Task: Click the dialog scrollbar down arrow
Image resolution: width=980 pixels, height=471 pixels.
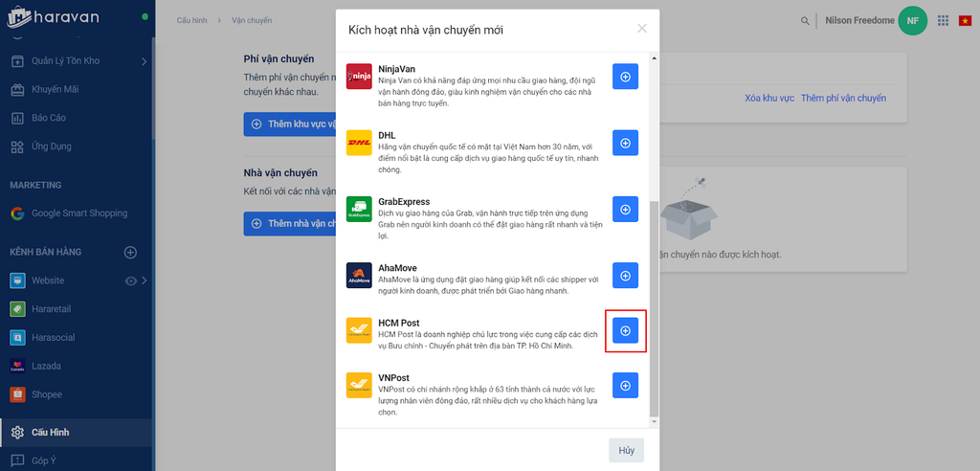Action: point(655,422)
